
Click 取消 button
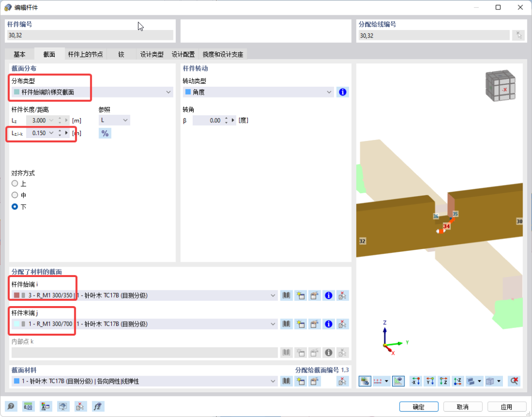coord(463,407)
